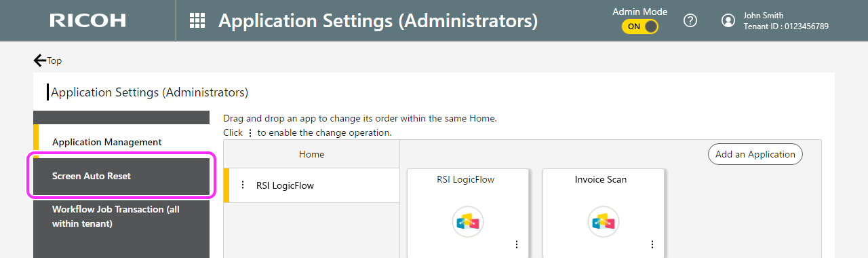Click the RICOH logo
This screenshot has width=868, height=258.
(x=87, y=20)
